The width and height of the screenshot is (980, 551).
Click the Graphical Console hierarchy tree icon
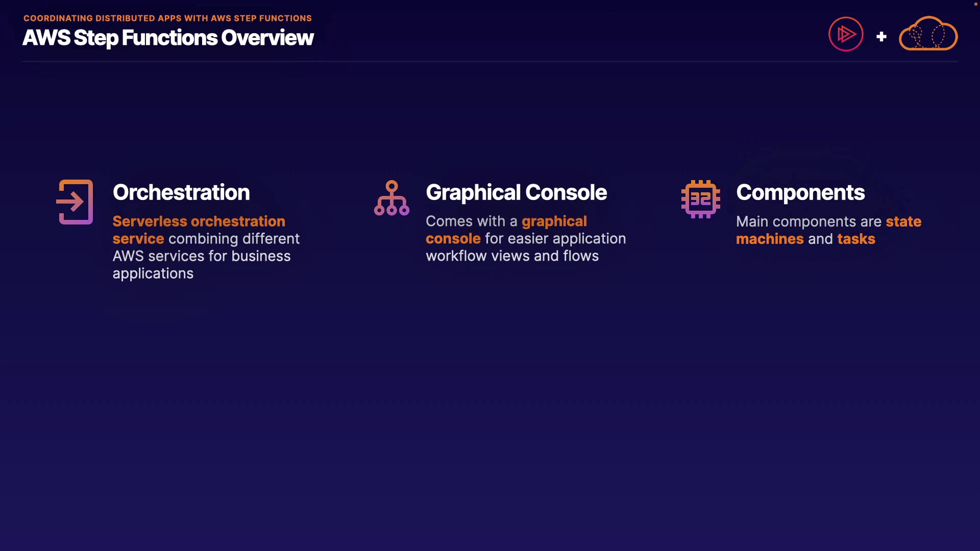tap(391, 198)
